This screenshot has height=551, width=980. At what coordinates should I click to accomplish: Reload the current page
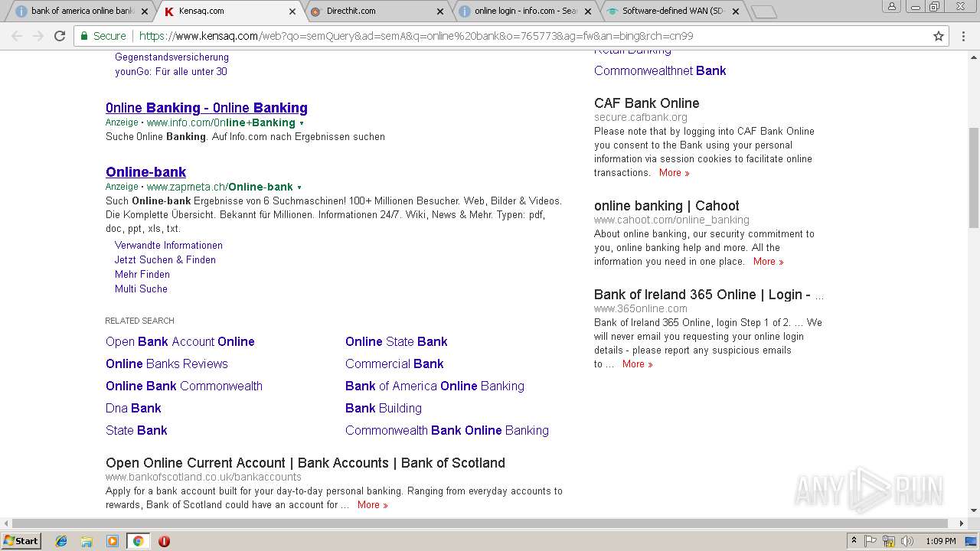pyautogui.click(x=60, y=36)
